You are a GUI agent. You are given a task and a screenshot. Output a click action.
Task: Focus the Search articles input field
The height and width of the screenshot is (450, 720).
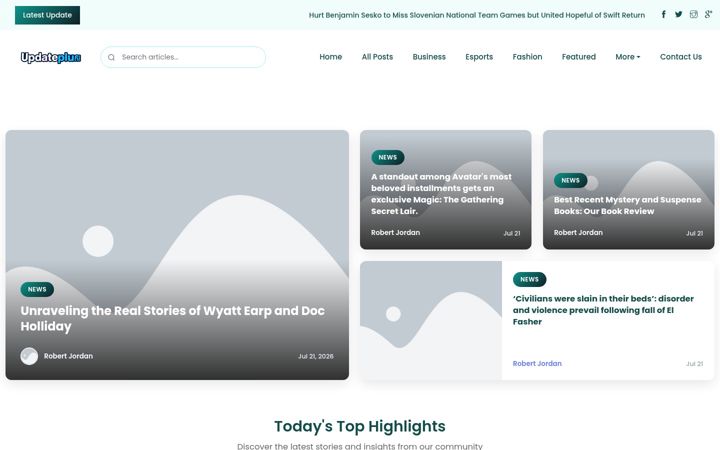pyautogui.click(x=183, y=57)
